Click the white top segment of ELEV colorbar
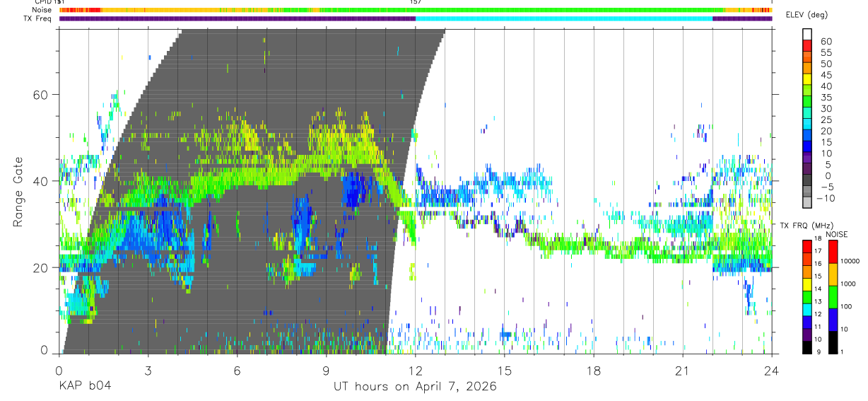This screenshot has width=868, height=401. pos(808,35)
